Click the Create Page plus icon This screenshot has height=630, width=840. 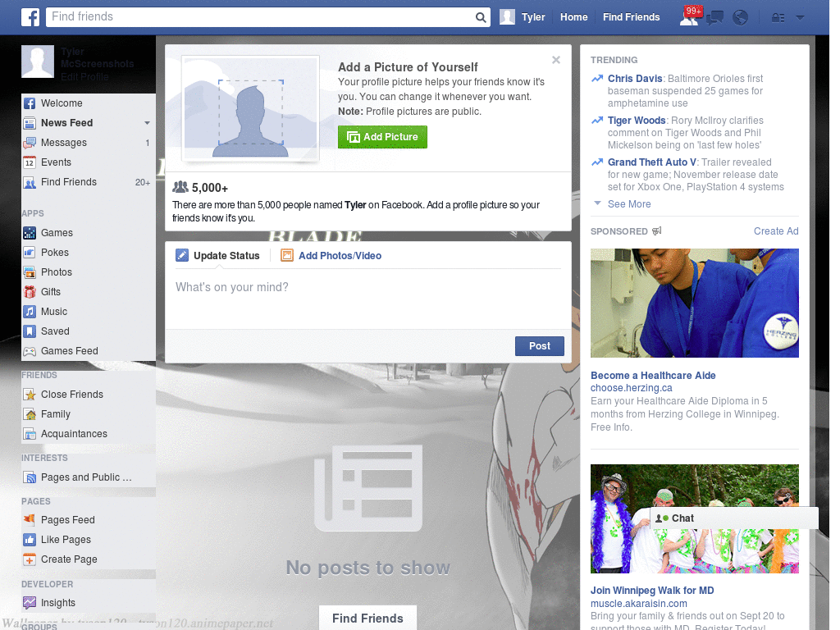(x=30, y=559)
